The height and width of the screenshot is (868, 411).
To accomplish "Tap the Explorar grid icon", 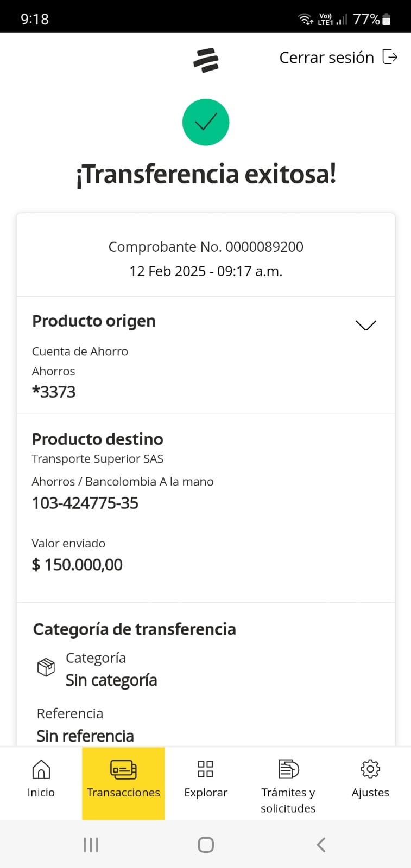I will pos(205,769).
